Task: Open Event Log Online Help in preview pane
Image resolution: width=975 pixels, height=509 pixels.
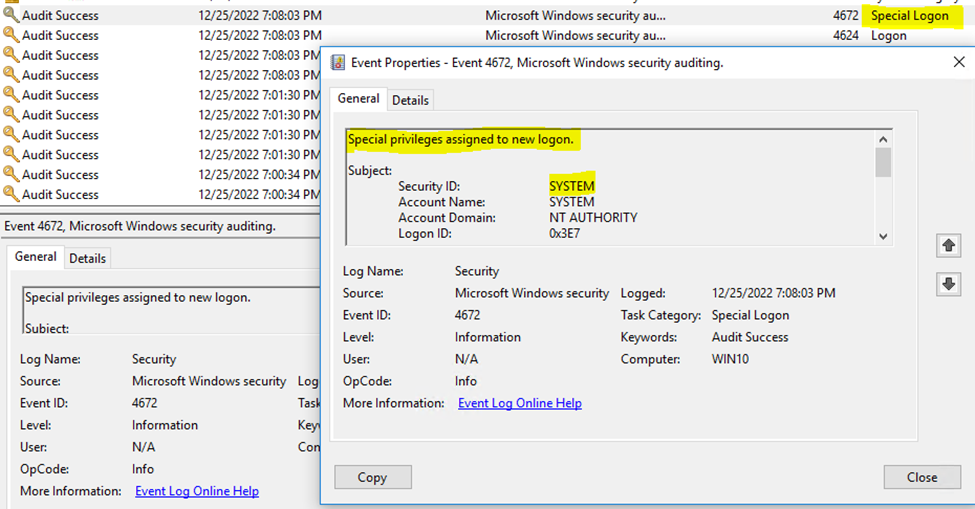Action: [197, 491]
